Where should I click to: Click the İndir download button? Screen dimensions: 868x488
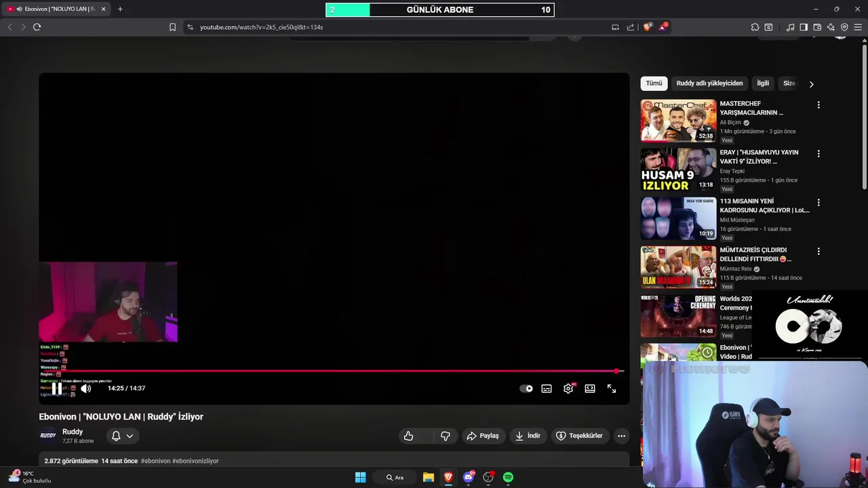click(x=528, y=436)
